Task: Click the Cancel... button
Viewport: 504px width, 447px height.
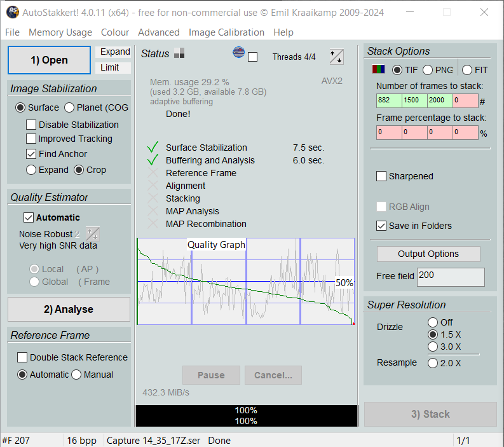Action: coord(273,375)
